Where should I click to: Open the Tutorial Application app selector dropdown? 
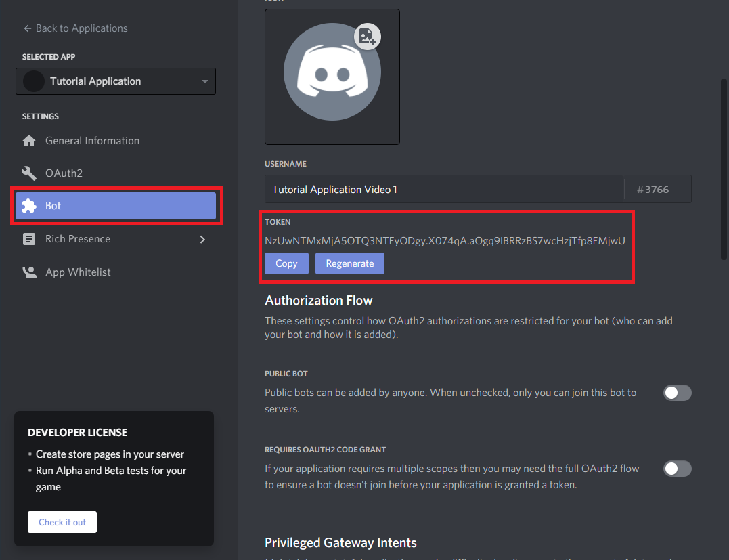click(x=116, y=81)
